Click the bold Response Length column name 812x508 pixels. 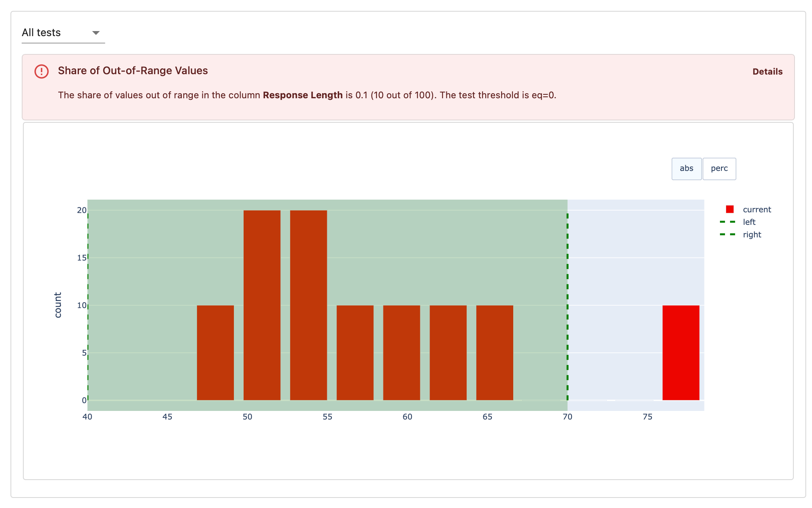[303, 95]
